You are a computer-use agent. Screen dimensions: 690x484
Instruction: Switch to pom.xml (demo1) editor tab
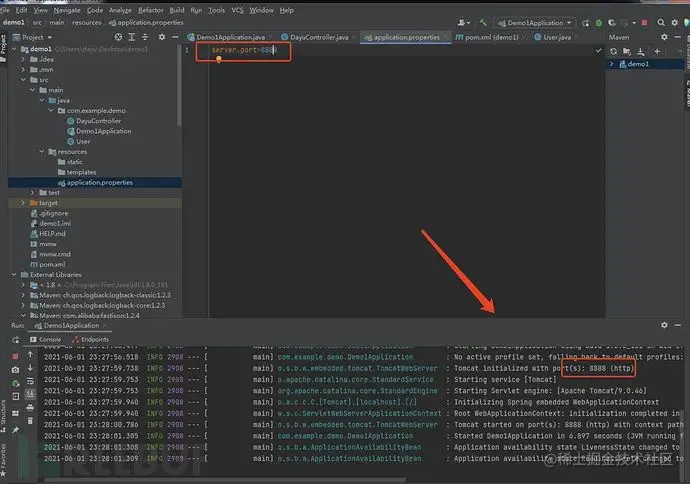[x=487, y=37]
